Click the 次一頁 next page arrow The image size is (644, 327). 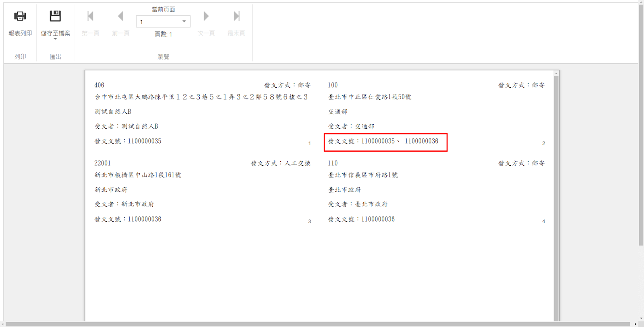click(206, 16)
